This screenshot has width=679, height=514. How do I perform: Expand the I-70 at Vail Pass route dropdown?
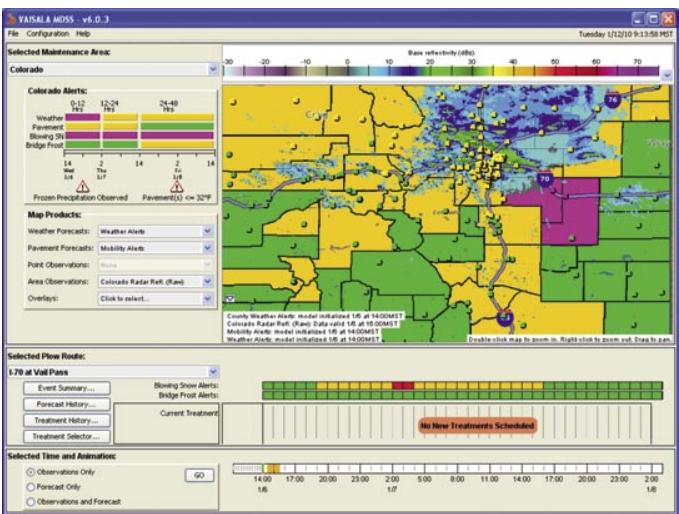[x=213, y=372]
